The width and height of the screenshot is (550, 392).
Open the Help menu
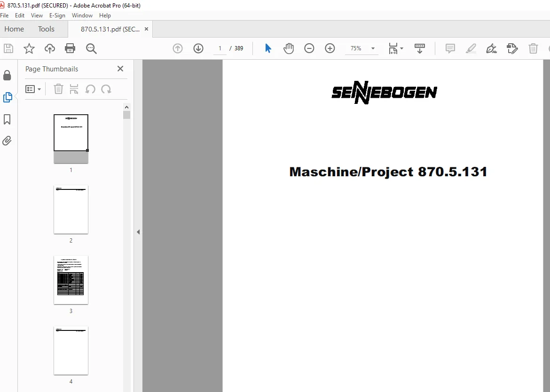point(105,16)
